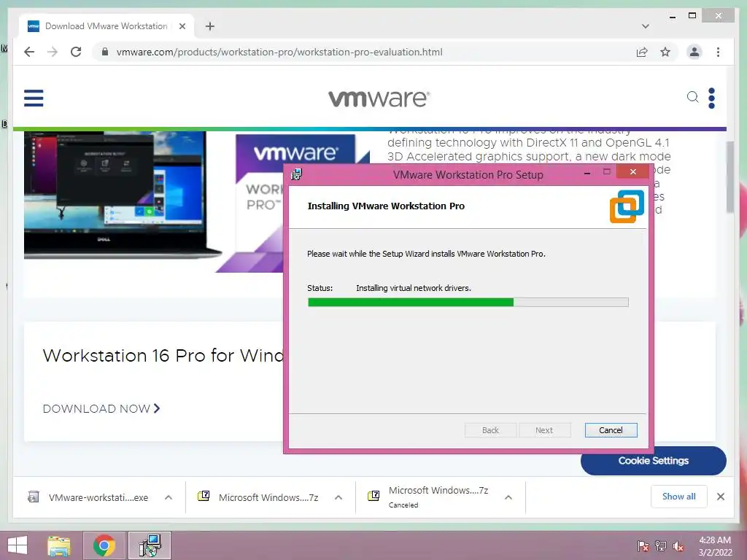747x560 pixels.
Task: Close the VMware Workstation Pro Setup dialog
Action: coord(632,171)
